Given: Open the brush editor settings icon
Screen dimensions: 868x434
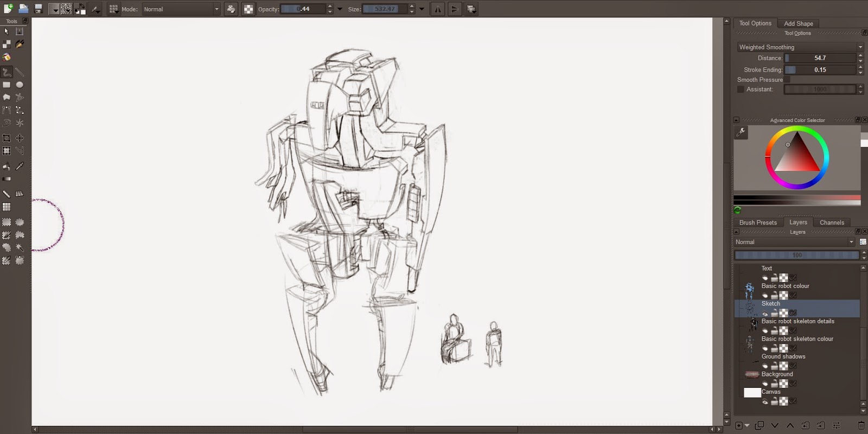Looking at the screenshot, I should pos(95,9).
